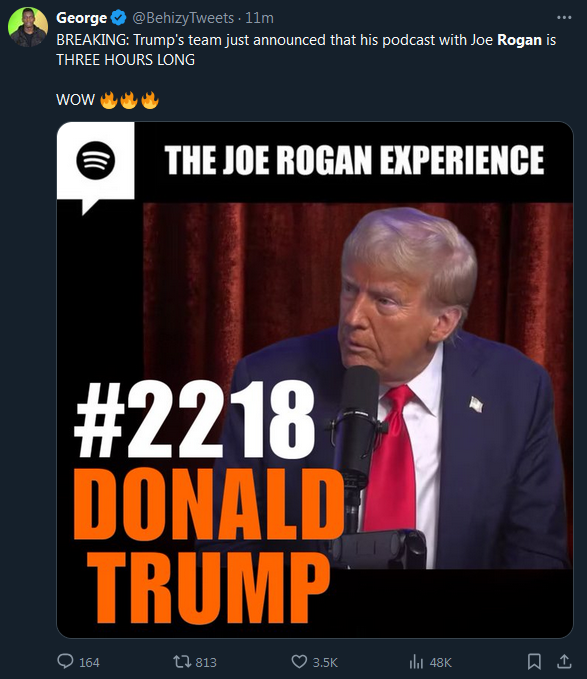The width and height of the screenshot is (587, 679).
Task: Click the blue verified badge beside George
Action: [119, 18]
